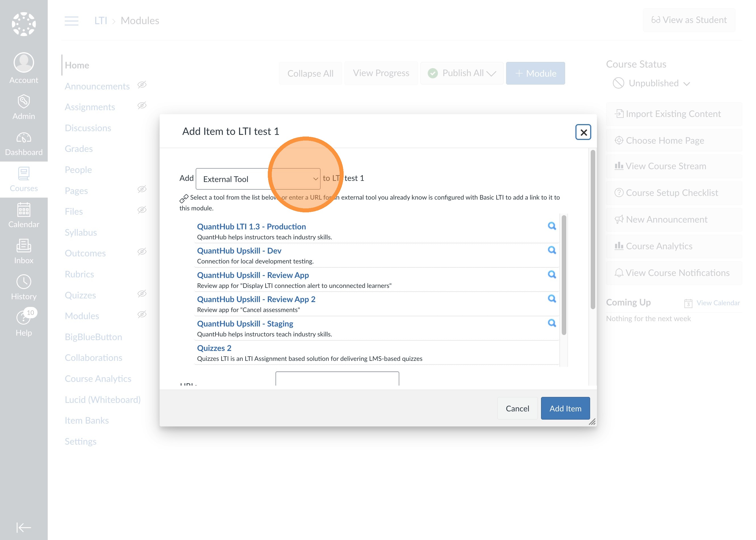The image size is (756, 540).
Task: Click hidden-eye icon next to Announcements
Action: pyautogui.click(x=142, y=85)
